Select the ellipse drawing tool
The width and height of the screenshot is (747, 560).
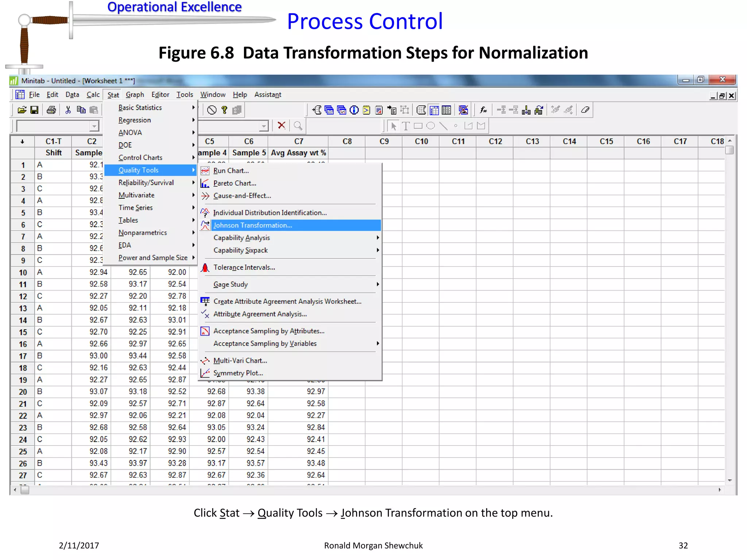(x=431, y=126)
